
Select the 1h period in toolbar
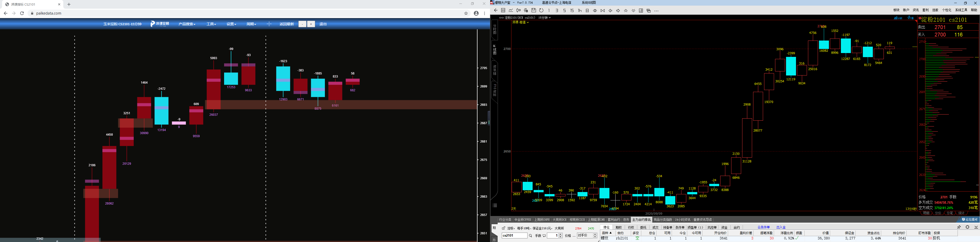tap(580, 11)
